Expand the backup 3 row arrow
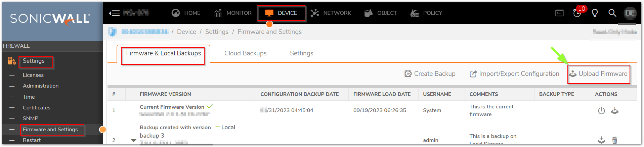The width and height of the screenshot is (644, 147). point(133,140)
